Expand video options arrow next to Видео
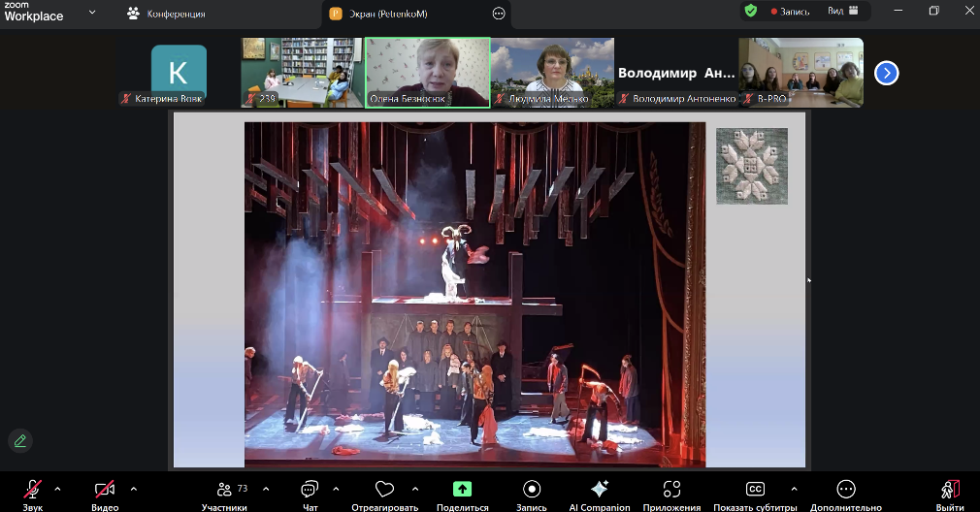980x512 pixels. [134, 489]
